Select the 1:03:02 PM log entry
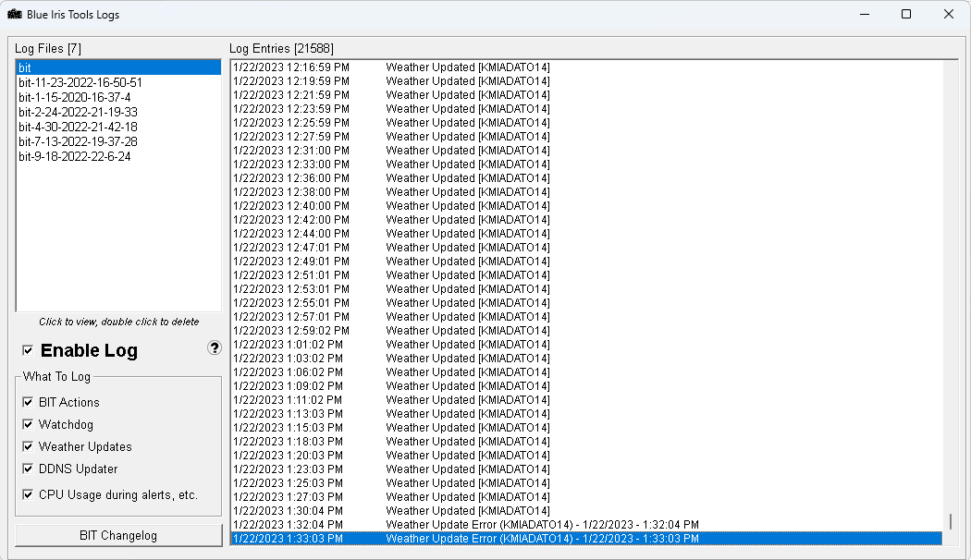971x560 pixels. tap(586, 359)
